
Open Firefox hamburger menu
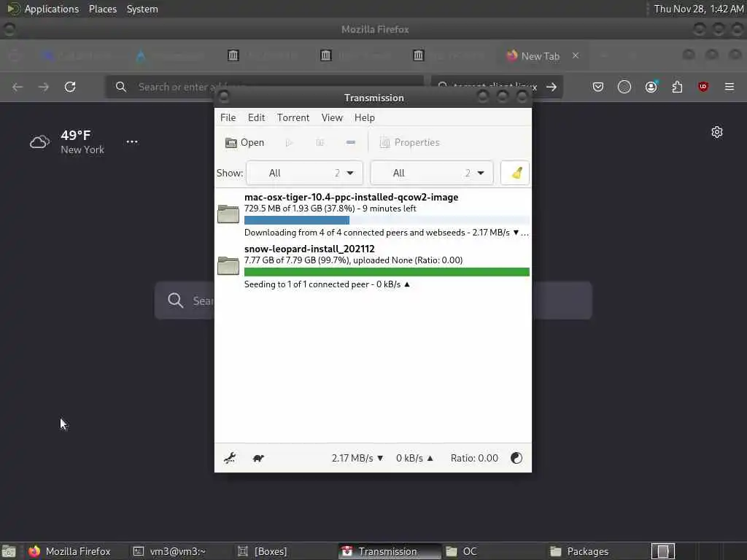[x=729, y=87]
